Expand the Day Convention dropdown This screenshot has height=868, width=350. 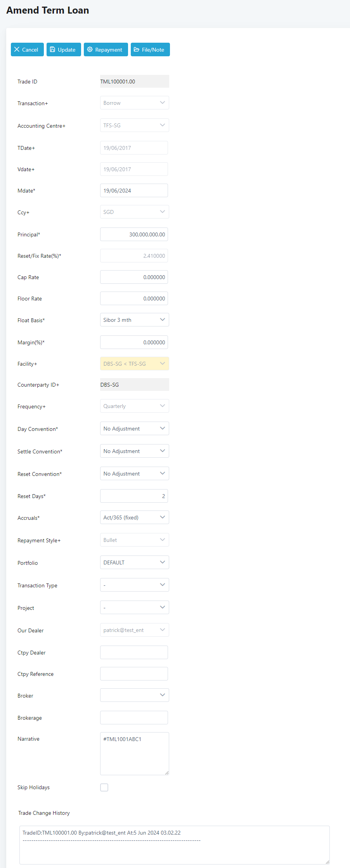(134, 429)
